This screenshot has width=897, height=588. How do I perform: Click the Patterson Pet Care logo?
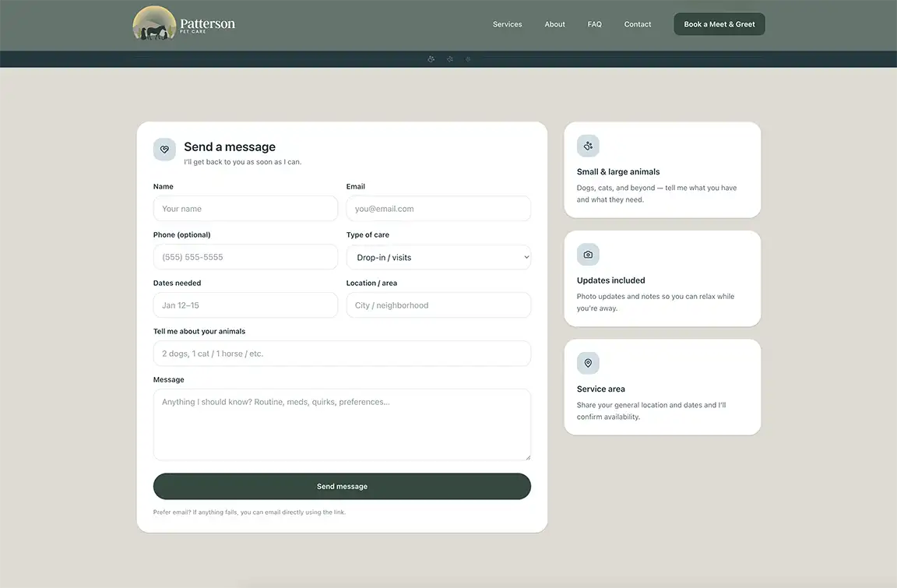(x=184, y=24)
